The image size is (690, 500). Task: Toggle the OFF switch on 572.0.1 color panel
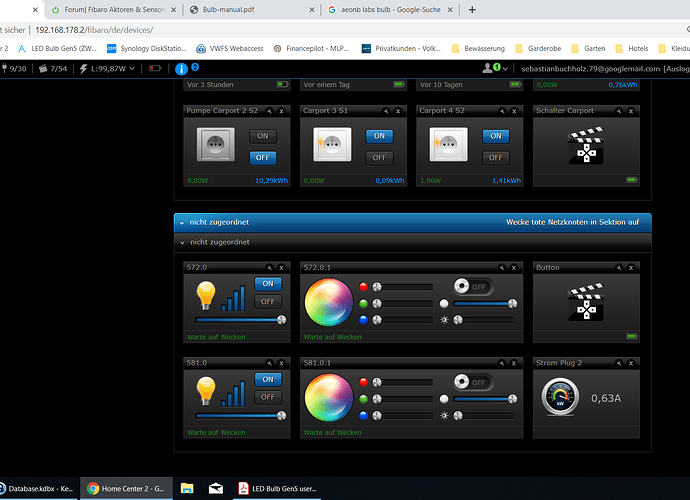pos(473,287)
